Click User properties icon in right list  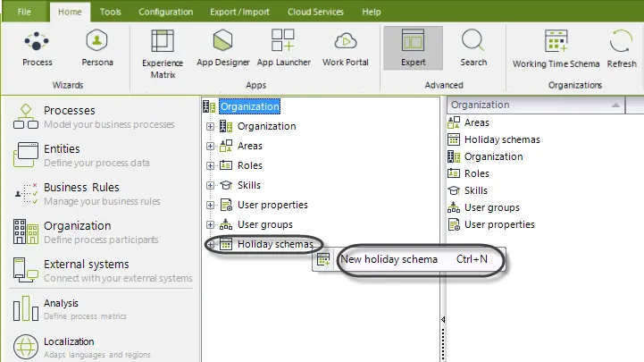point(454,224)
